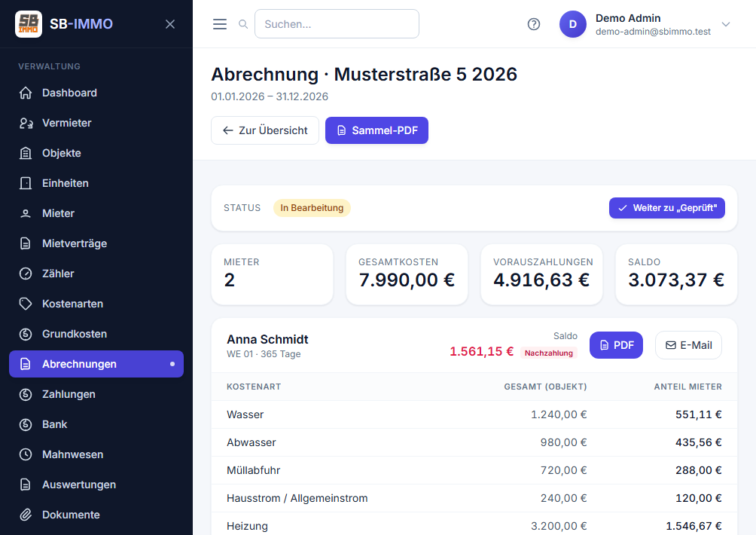
Task: Select the Abwasser row label
Action: click(251, 442)
